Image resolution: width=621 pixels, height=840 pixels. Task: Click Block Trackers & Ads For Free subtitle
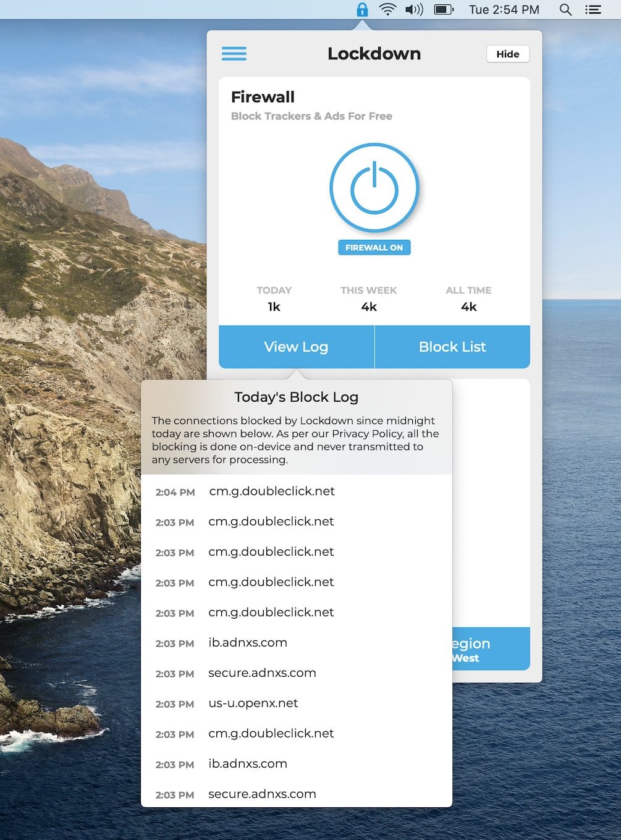(x=311, y=116)
